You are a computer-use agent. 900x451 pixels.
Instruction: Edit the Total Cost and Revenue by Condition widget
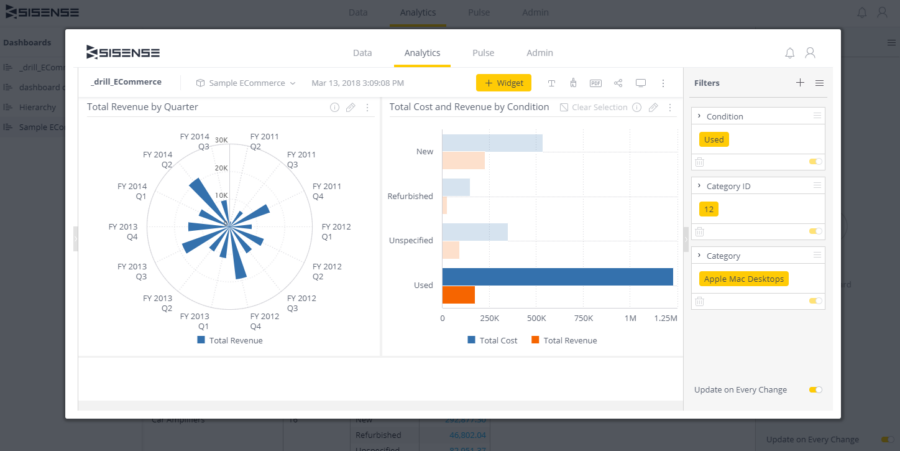[653, 107]
